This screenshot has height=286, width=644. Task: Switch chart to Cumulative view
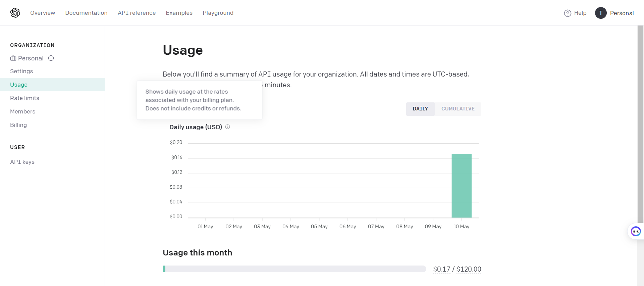tap(458, 109)
